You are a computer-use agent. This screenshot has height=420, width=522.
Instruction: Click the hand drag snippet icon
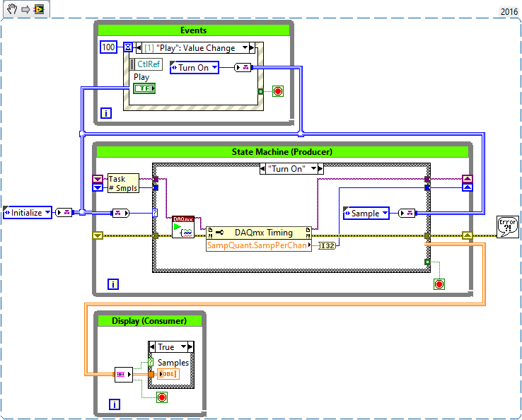tap(12, 9)
